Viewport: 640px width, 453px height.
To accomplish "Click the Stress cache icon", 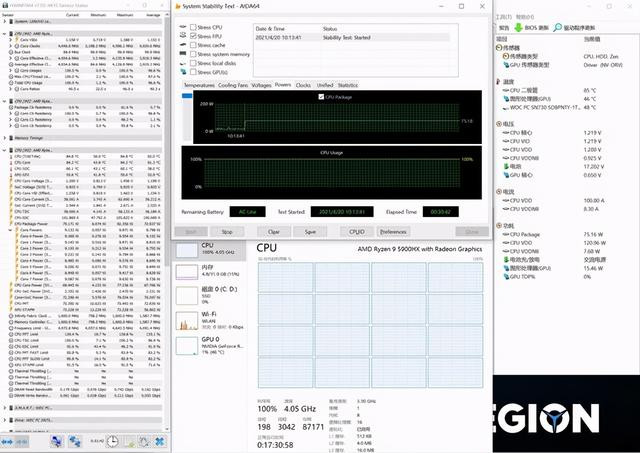I will 183,45.
